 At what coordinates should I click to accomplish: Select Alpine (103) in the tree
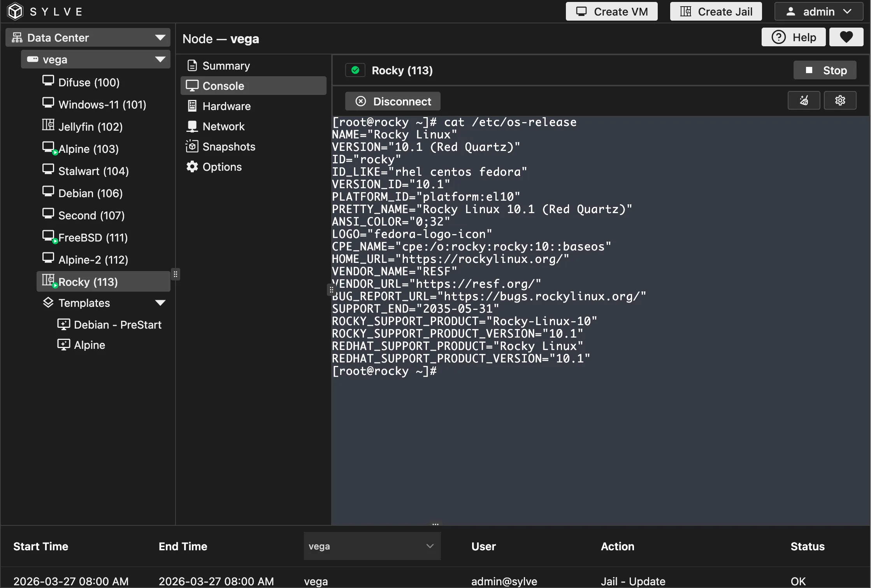click(x=104, y=149)
